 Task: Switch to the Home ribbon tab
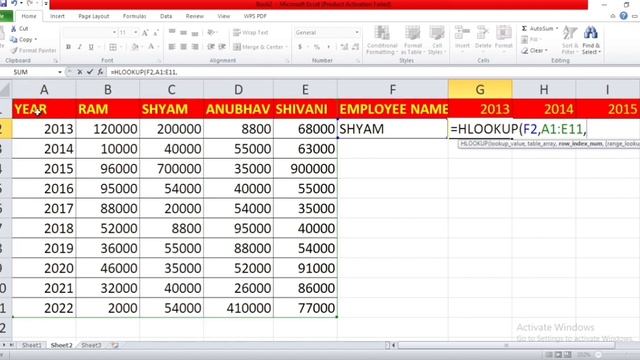click(x=29, y=16)
